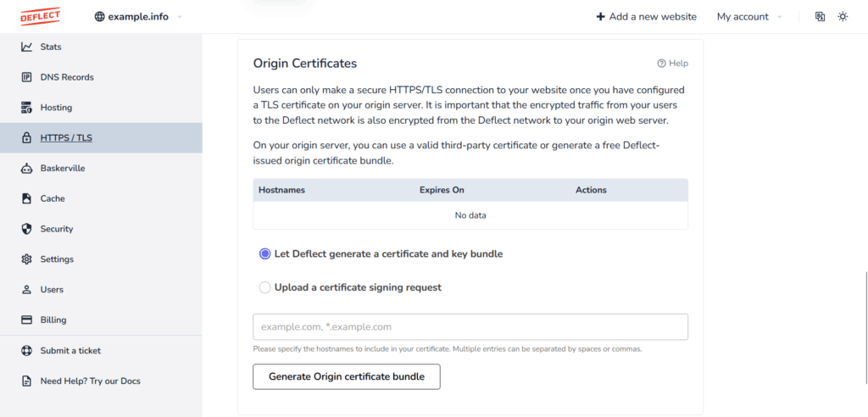Focus the hostnames input field
Viewport: 868px width, 417px height.
click(x=470, y=326)
